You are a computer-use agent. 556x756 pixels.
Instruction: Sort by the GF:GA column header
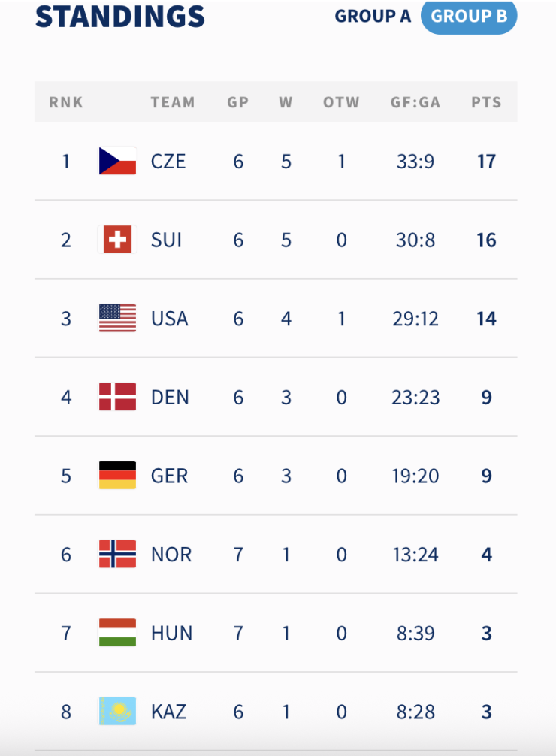pos(415,102)
